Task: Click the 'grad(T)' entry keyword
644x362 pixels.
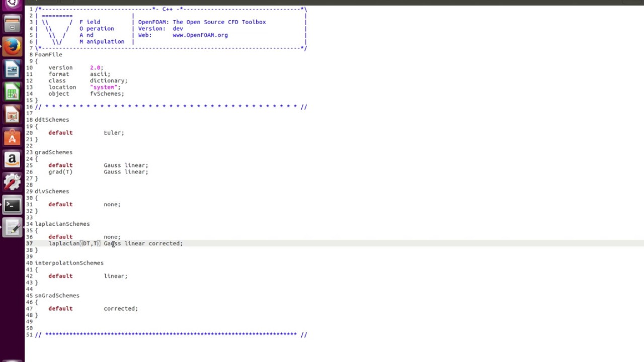Action: (60, 171)
